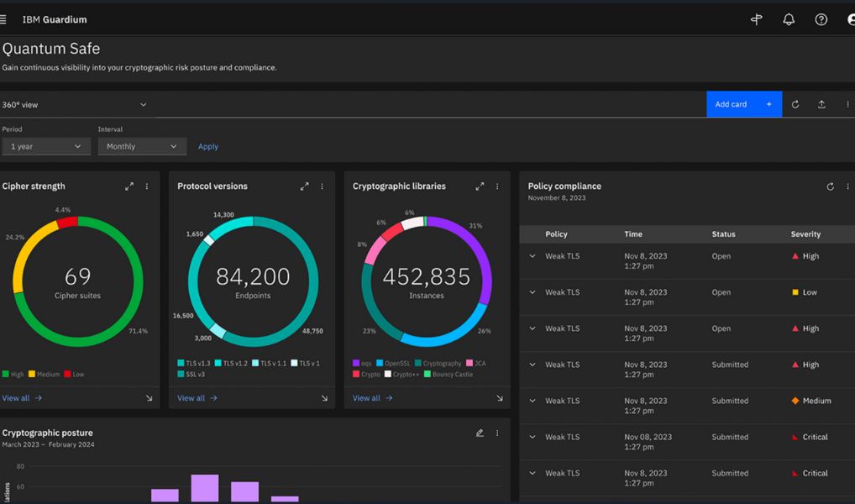This screenshot has width=855, height=504.
Task: Export the dashboard with upload icon
Action: 821,104
